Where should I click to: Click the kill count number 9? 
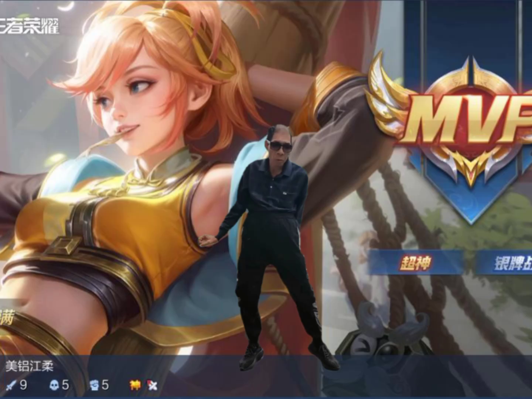tap(23, 385)
